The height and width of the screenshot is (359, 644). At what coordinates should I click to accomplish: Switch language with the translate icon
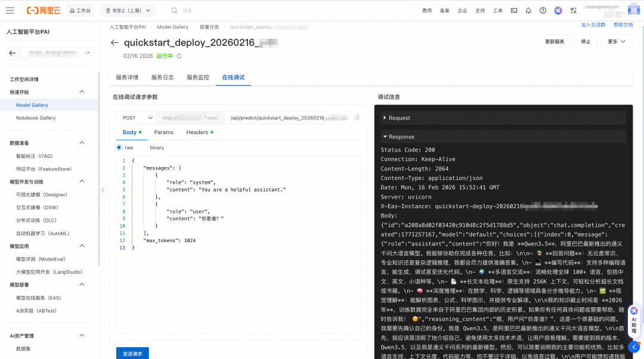click(573, 10)
